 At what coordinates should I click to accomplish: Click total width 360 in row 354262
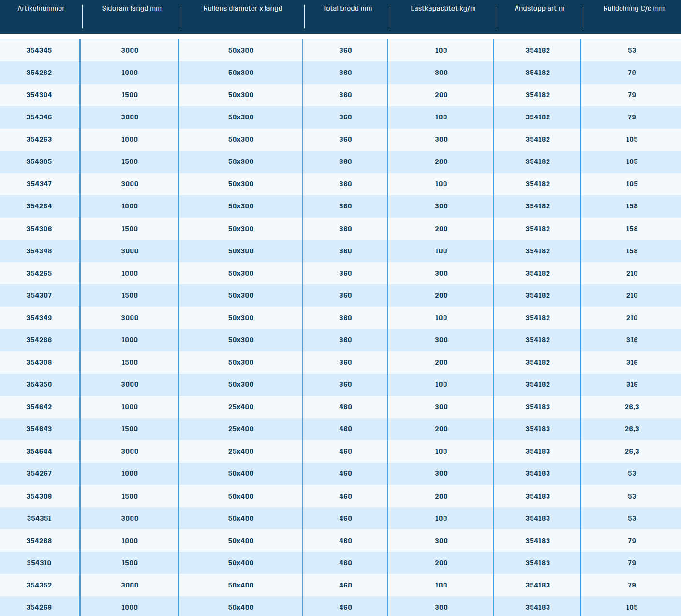346,73
